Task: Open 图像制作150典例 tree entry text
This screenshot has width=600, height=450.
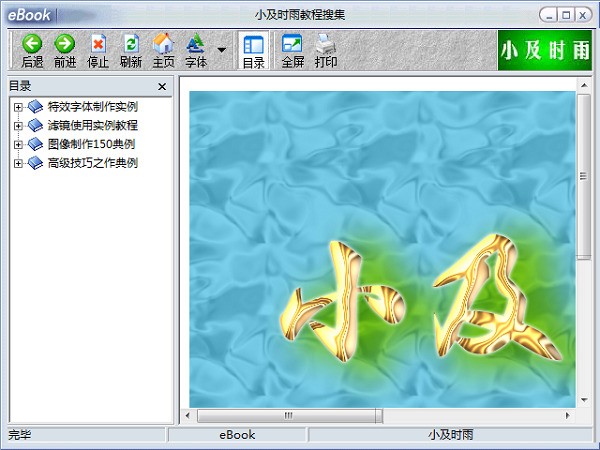Action: 91,144
